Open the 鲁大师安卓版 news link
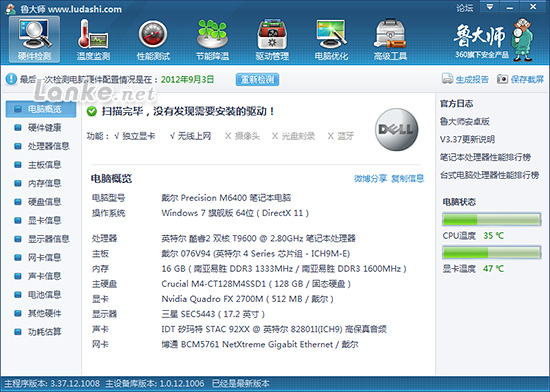Image resolution: width=550 pixels, height=392 pixels. tap(465, 122)
